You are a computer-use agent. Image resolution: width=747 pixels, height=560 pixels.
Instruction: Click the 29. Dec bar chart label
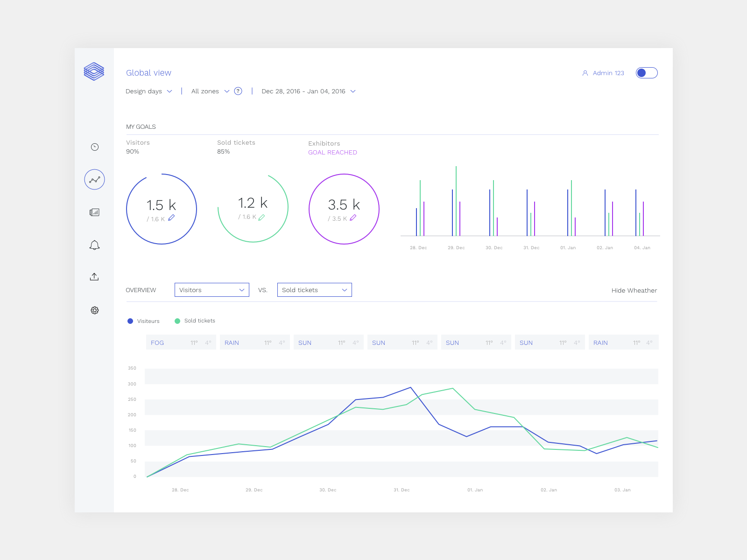click(x=456, y=248)
